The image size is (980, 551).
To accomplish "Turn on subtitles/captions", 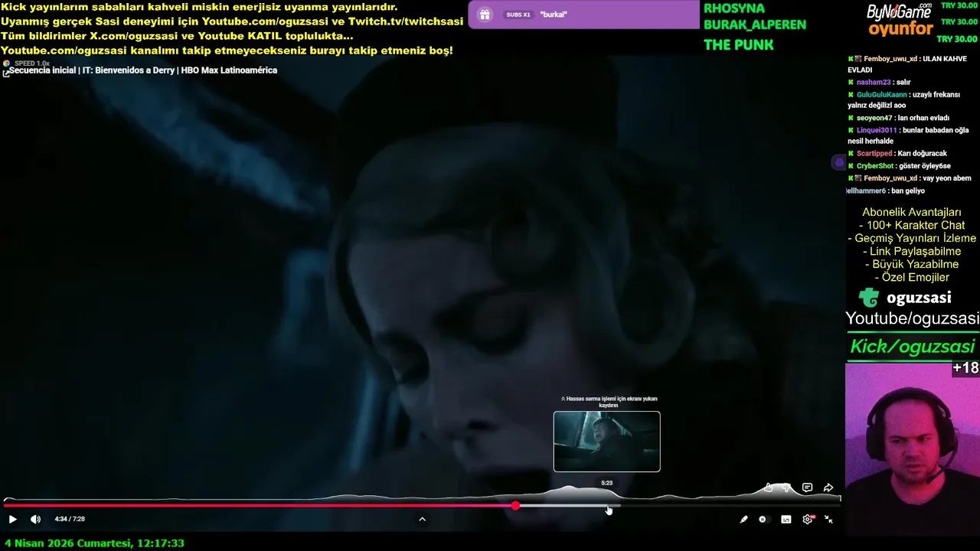I will (x=786, y=519).
